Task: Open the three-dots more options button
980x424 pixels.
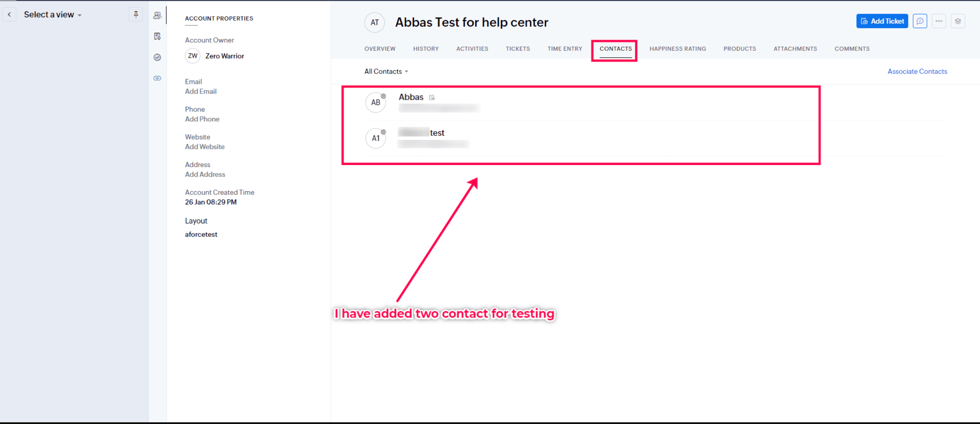Action: tap(939, 21)
